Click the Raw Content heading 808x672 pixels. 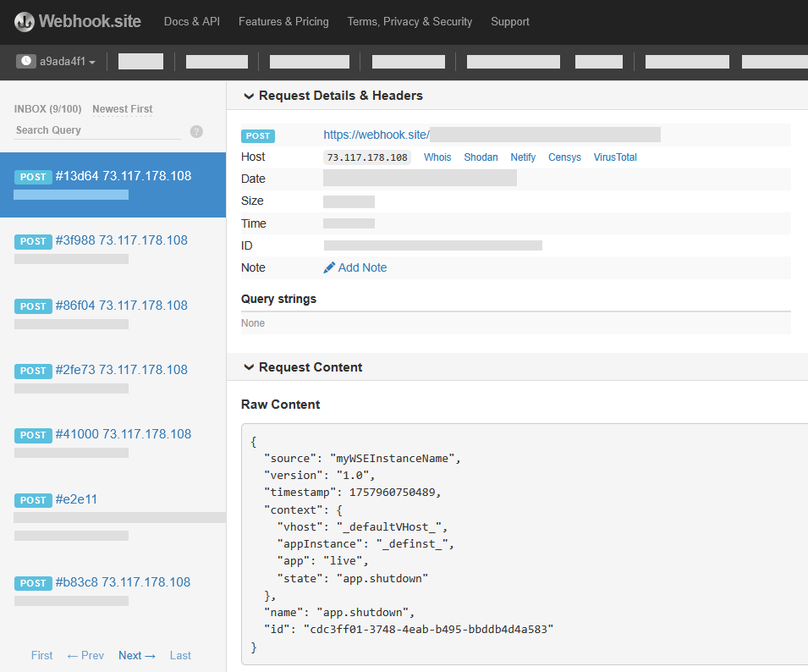pos(280,405)
